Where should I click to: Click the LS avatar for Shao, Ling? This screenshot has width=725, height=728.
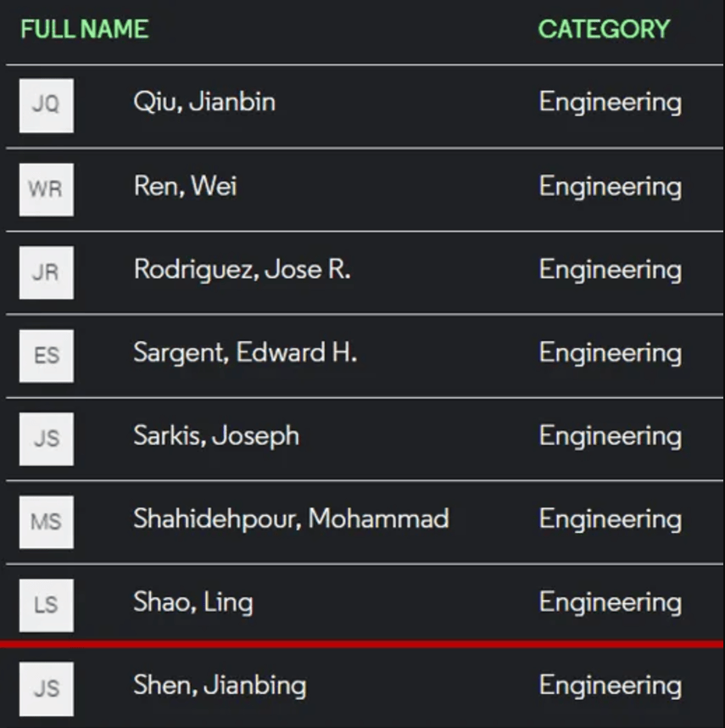tap(46, 604)
